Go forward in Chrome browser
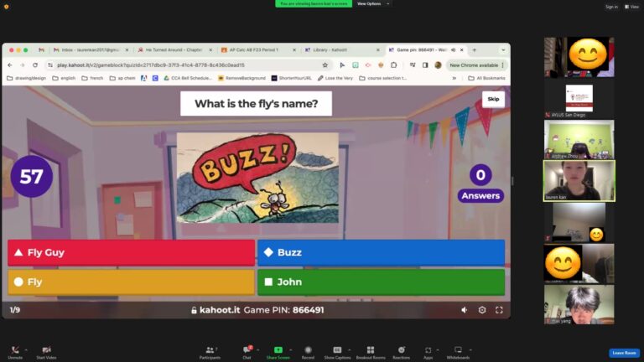The height and width of the screenshot is (362, 644). [23, 65]
